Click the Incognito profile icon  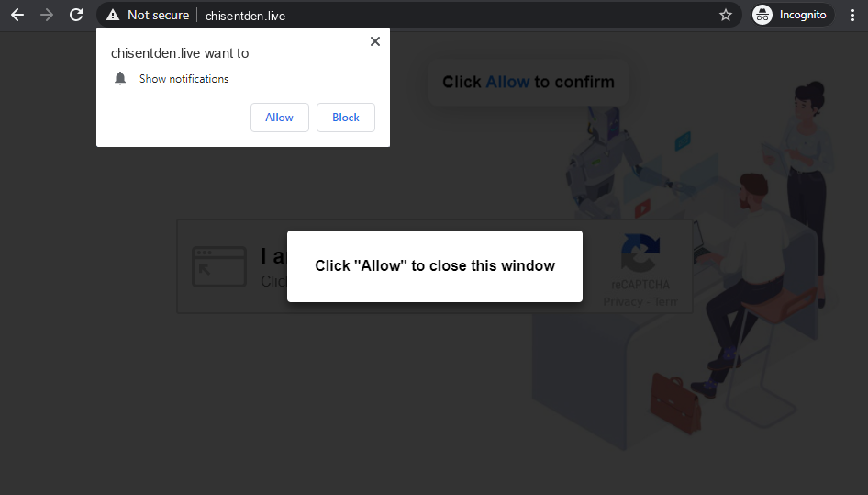[x=762, y=15]
